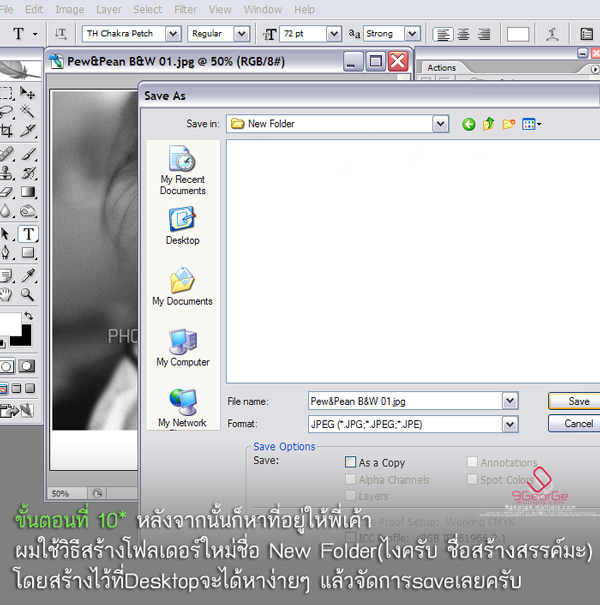Screen dimensions: 600x605
Task: Select the Crop tool
Action: pyautogui.click(x=7, y=131)
